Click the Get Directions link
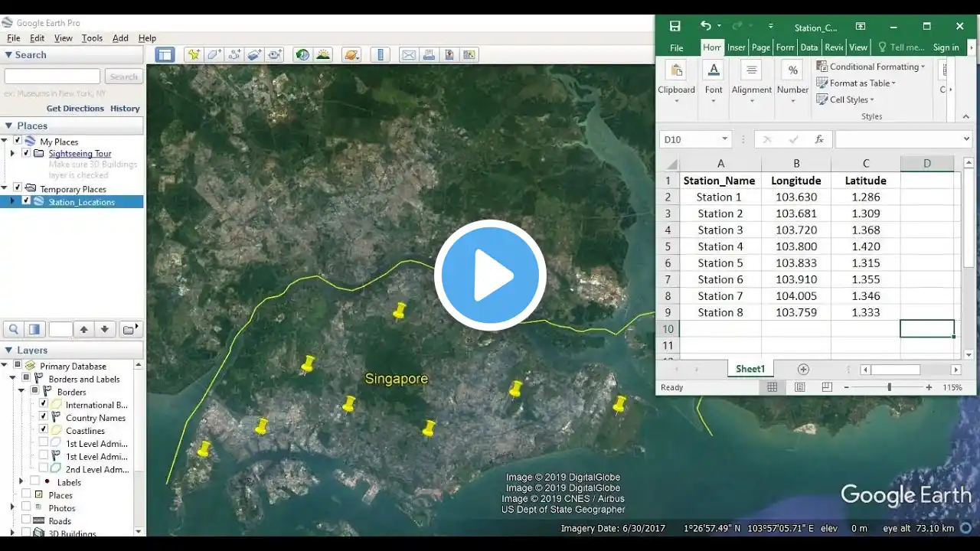Screen dimensions: 980x551 tap(75, 109)
